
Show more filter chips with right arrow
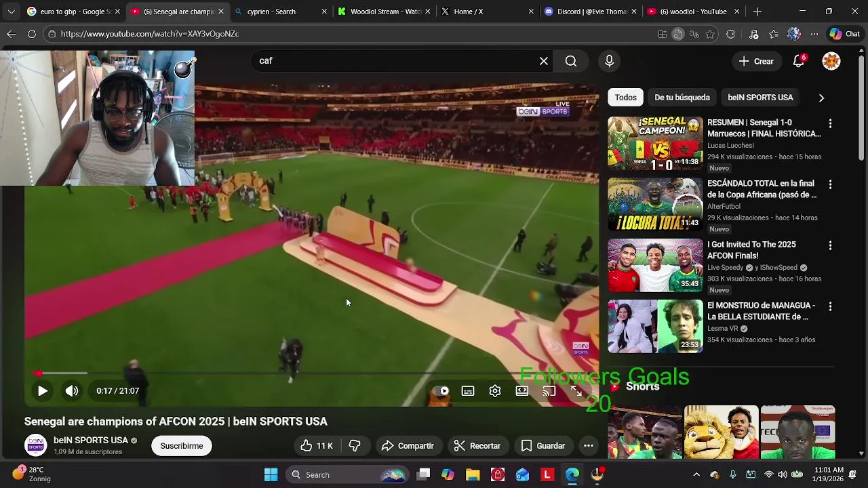[x=821, y=98]
